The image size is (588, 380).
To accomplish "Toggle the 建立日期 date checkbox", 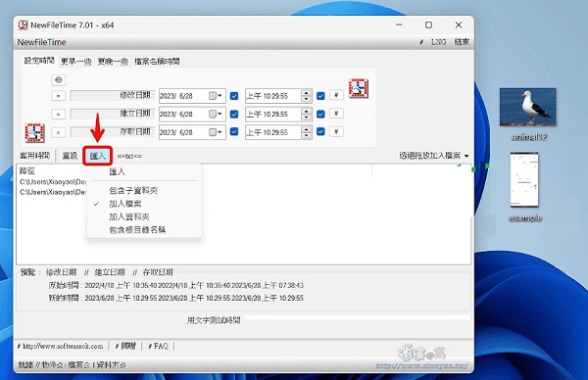I will point(234,114).
